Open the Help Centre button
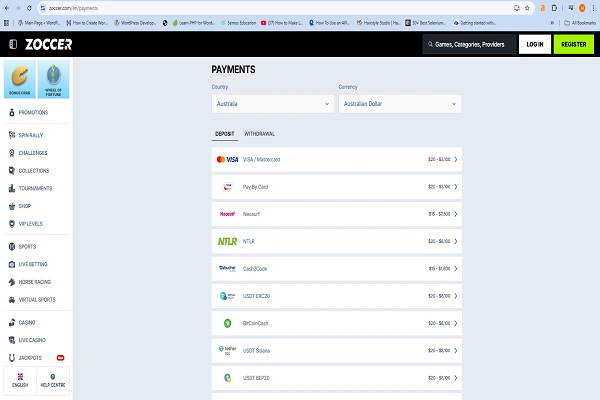 [53, 380]
